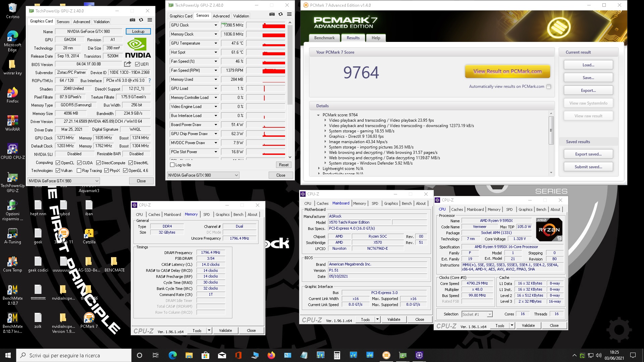The image size is (644, 362).
Task: Click Validate in CPU-Z Mainboard window
Action: tap(394, 320)
